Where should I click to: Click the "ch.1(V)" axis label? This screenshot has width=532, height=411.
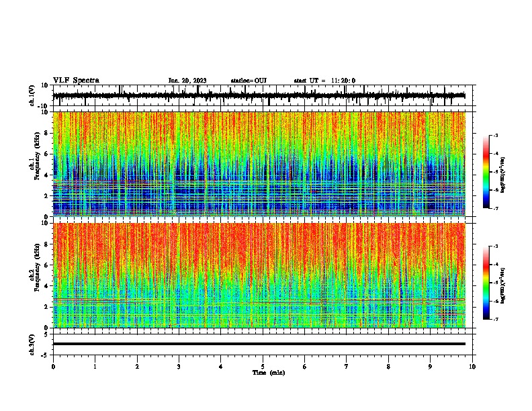click(x=32, y=95)
